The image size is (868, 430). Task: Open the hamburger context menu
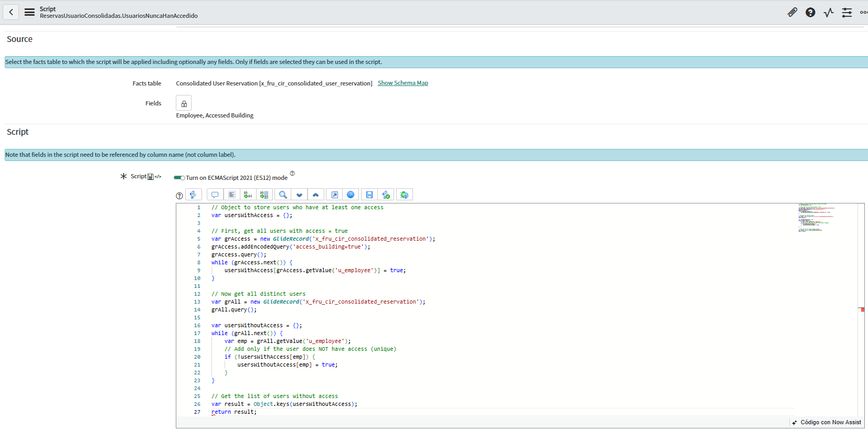29,12
